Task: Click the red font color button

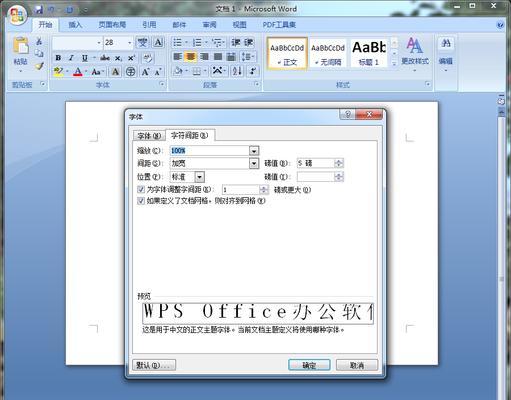Action: 77,72
